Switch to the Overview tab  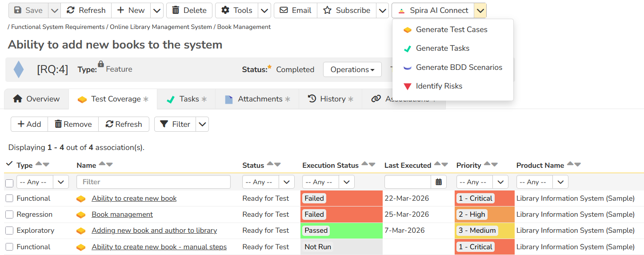click(x=36, y=99)
